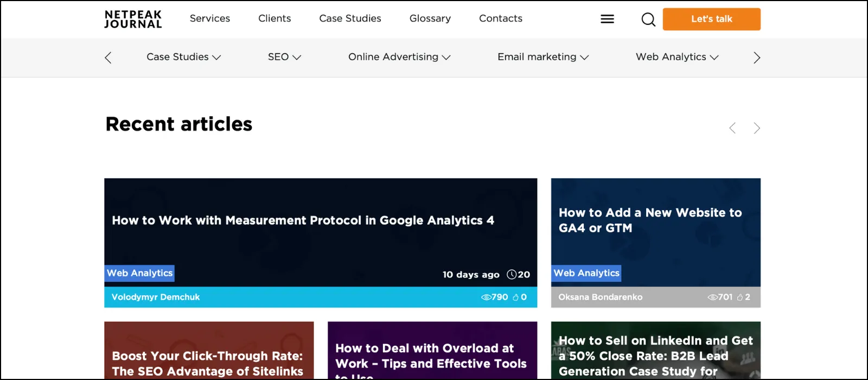Show previous recent articles with carousel left arrow
This screenshot has width=868, height=380.
coord(732,128)
